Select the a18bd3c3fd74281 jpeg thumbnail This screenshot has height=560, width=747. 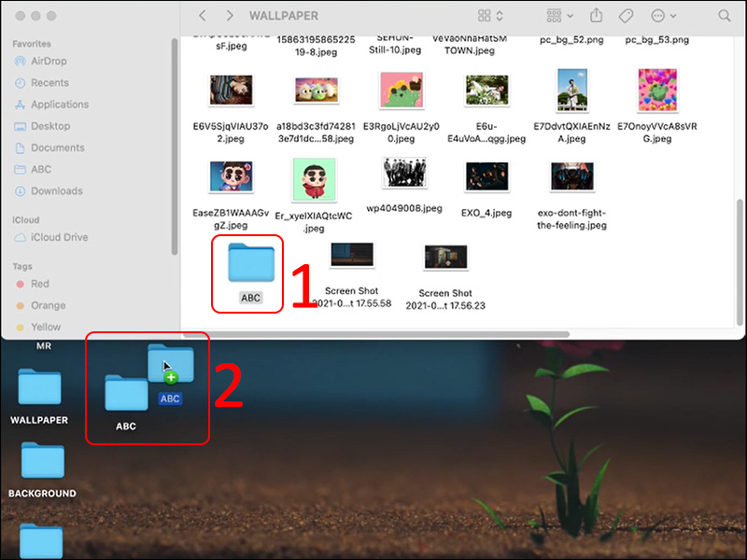click(x=317, y=90)
